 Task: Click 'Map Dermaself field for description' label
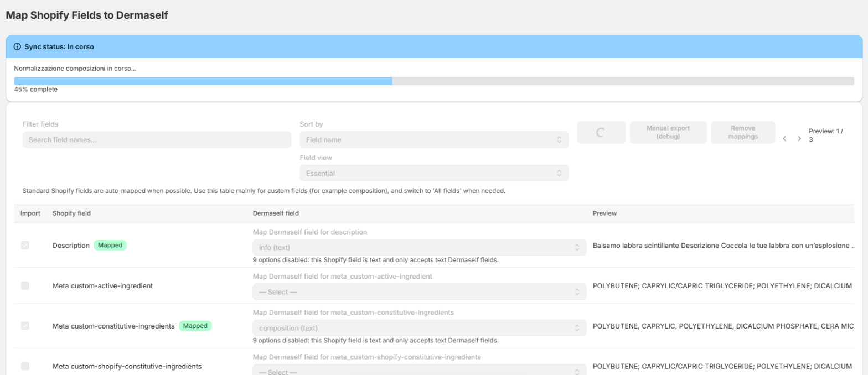310,232
